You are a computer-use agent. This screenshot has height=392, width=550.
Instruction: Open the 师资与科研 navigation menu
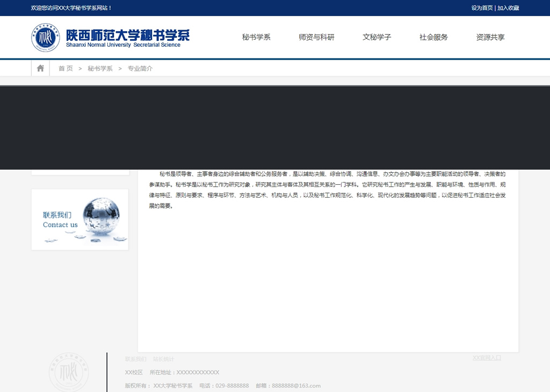click(316, 37)
